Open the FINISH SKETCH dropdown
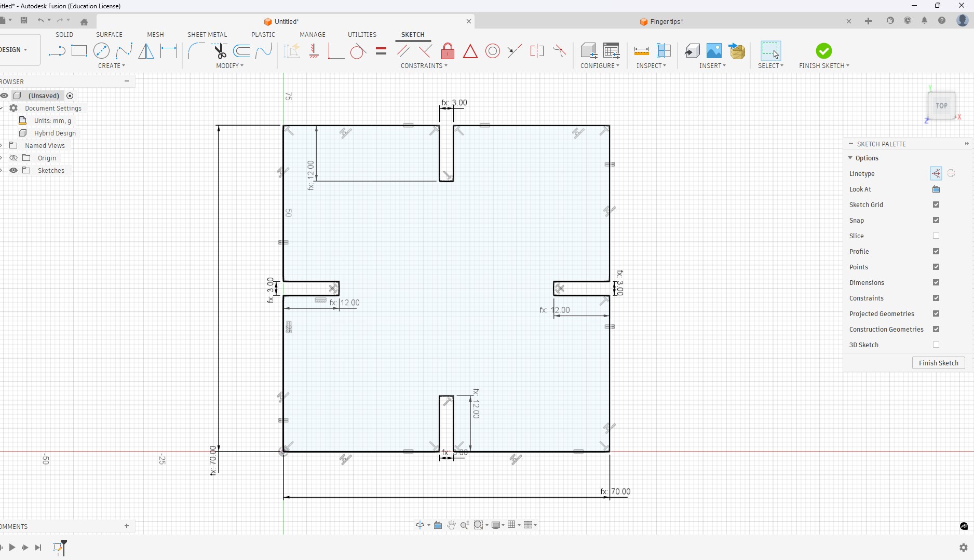Viewport: 974px width, 560px height. click(824, 66)
